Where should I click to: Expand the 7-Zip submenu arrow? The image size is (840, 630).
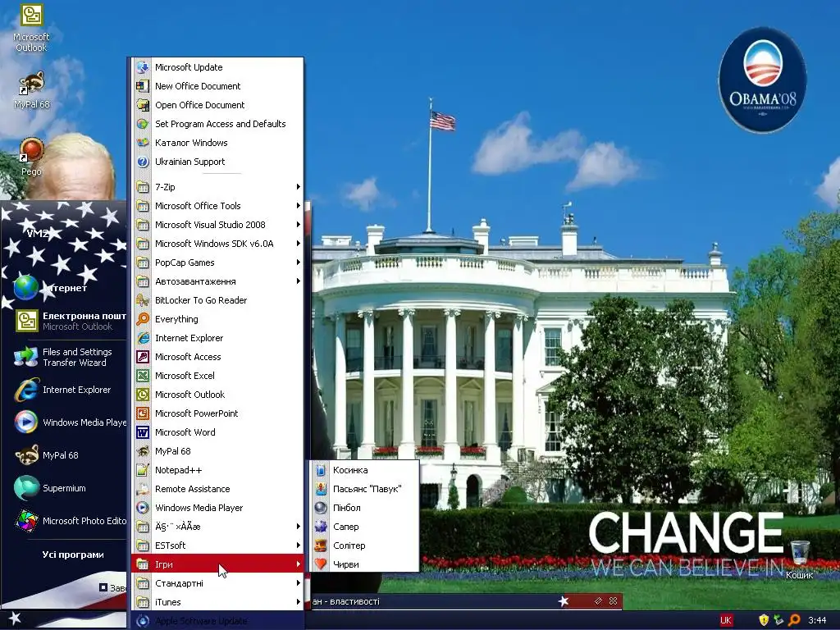pos(299,187)
